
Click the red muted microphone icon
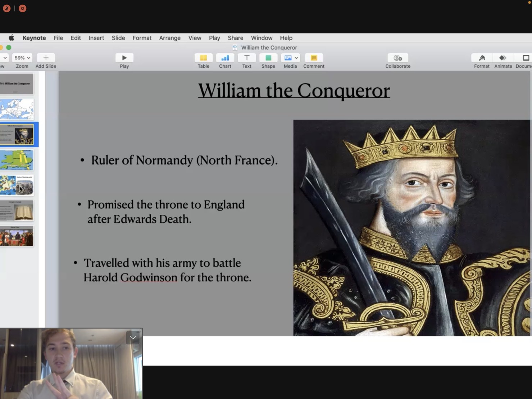click(6, 8)
